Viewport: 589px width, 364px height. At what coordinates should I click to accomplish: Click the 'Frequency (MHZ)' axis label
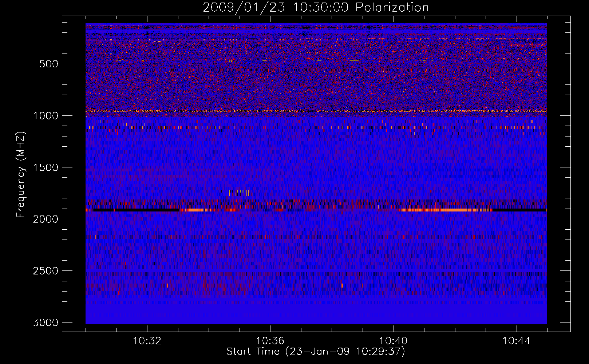tap(21, 175)
